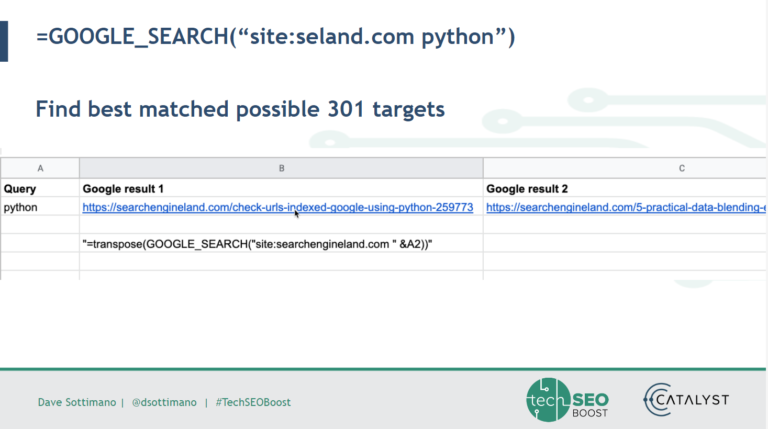Image resolution: width=768 pixels, height=429 pixels.
Task: Click the 'python' cell
Action: coord(40,207)
